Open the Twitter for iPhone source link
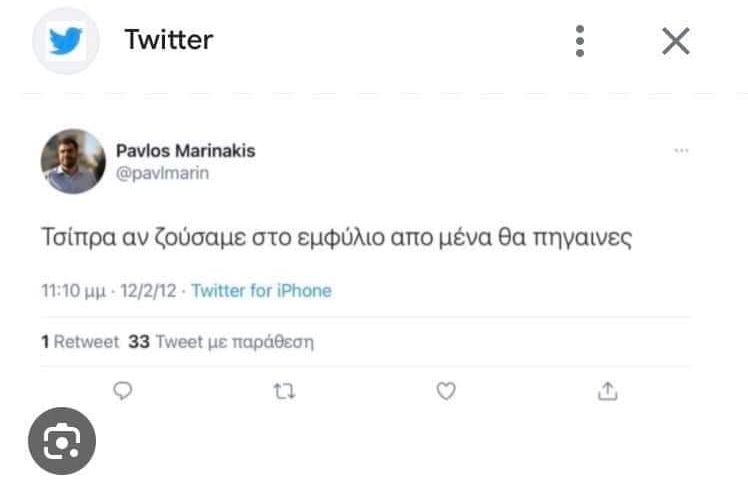Image resolution: width=748 pixels, height=498 pixels. [261, 291]
